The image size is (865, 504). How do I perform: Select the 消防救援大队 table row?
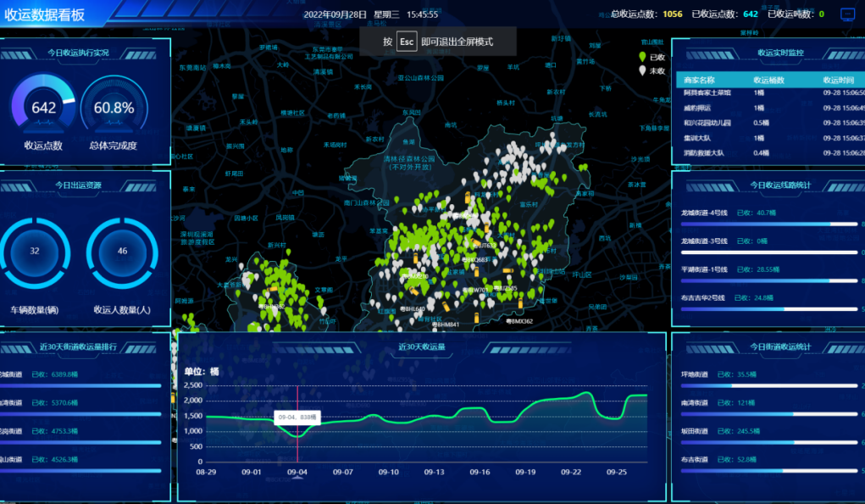point(771,152)
